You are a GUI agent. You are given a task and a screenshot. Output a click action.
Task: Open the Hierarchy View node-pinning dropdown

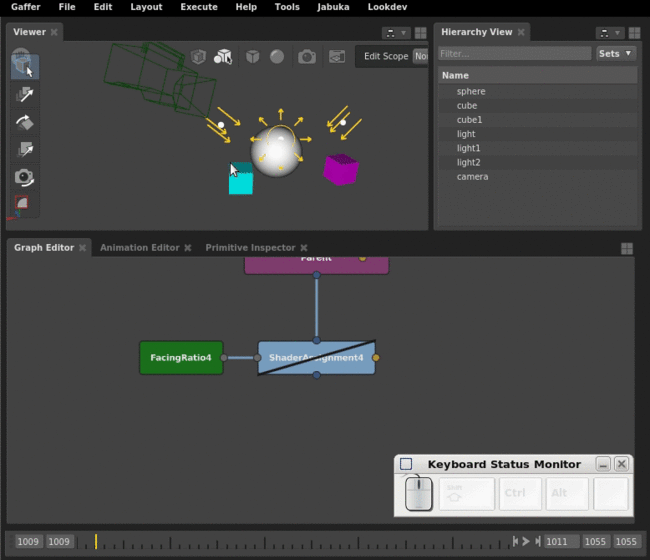pyautogui.click(x=610, y=33)
